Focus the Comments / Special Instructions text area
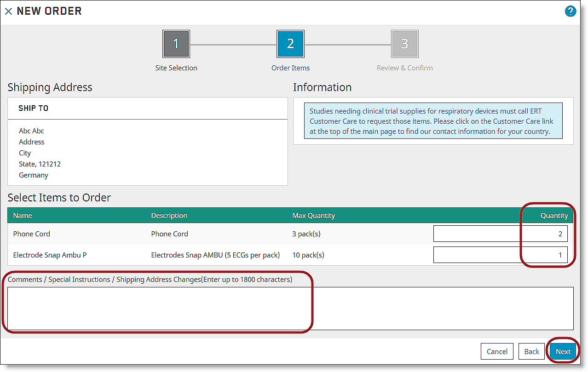Screen dimensions: 588x372 tap(290, 309)
